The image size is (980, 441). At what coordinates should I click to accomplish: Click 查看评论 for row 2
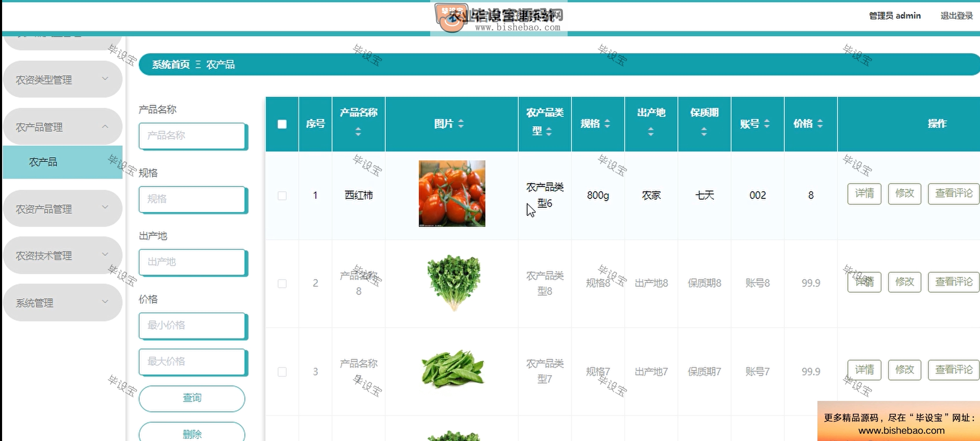(953, 282)
